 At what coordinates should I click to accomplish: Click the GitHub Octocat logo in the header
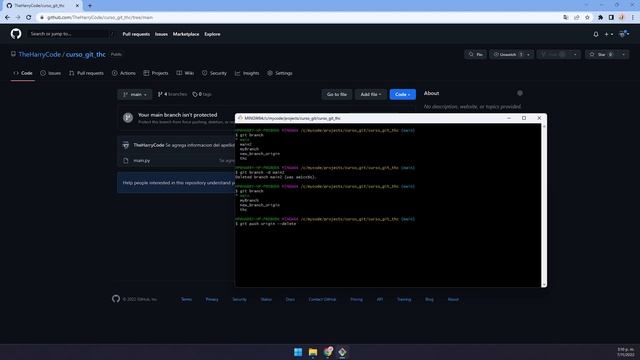pos(16,34)
